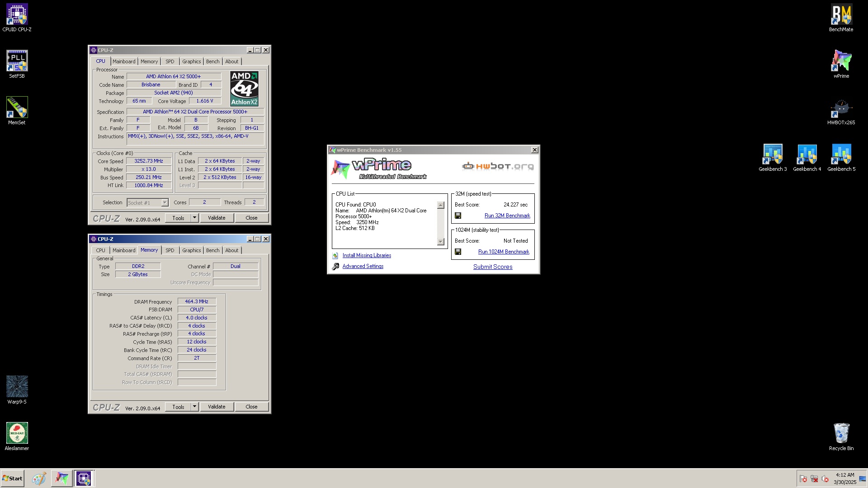Screen dimensions: 868x488
Task: Switch to Memory tab in upper CPU-Z window
Action: (x=149, y=61)
